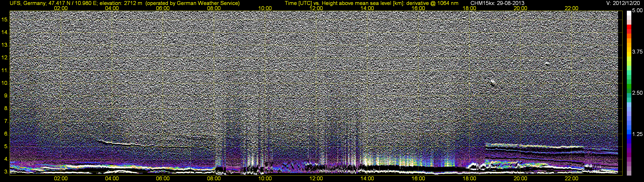Click the height axis label '3.'
The image size is (644, 182).
6,172
